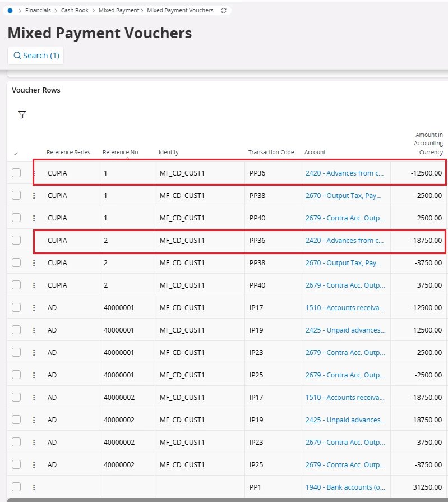This screenshot has height=502, width=448.
Task: Click Mixed Payment Vouchers breadcrumb item
Action: (x=180, y=11)
